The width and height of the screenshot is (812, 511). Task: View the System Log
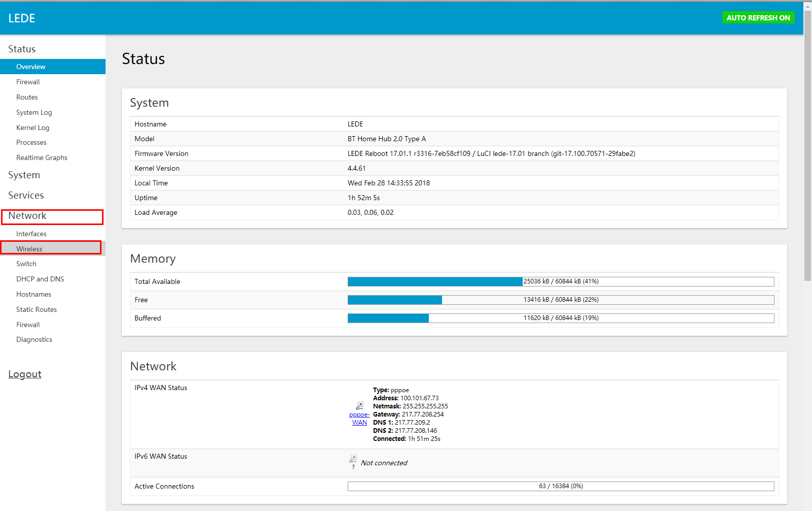(34, 112)
